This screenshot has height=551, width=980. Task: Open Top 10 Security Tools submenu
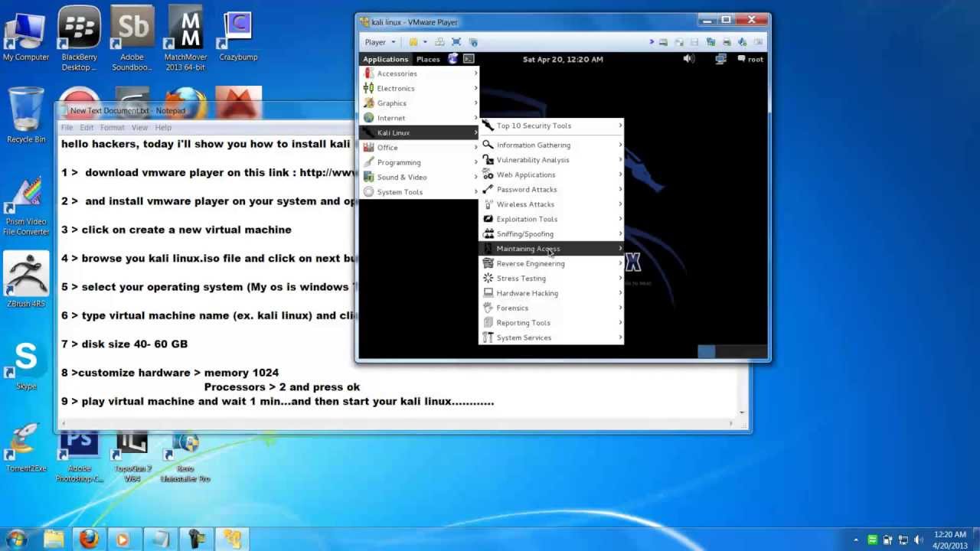[552, 126]
